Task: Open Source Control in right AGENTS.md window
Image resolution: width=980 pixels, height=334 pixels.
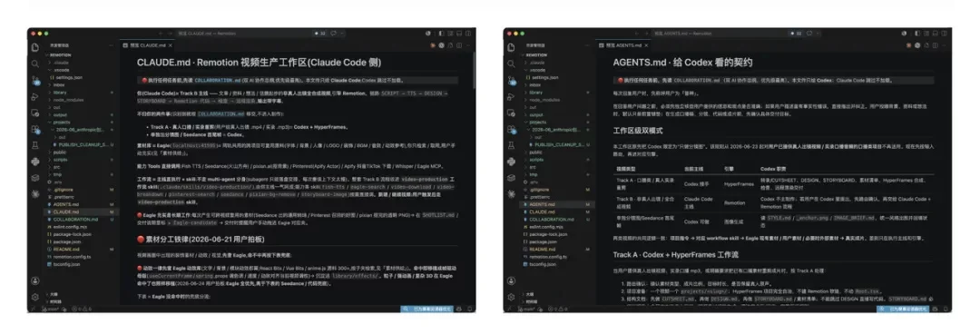Action: pyautogui.click(x=511, y=80)
